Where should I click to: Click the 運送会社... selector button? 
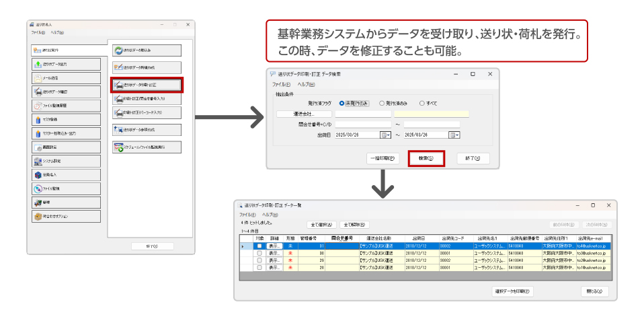click(x=304, y=114)
